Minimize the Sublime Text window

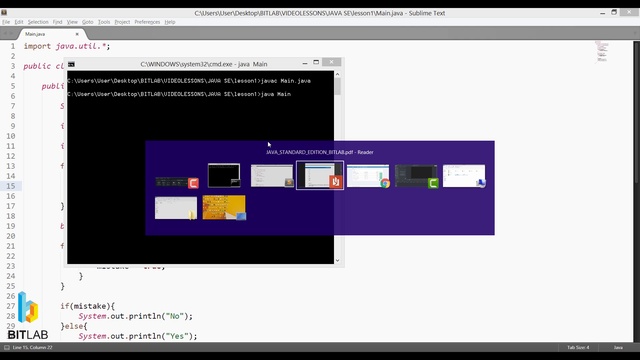(602, 13)
